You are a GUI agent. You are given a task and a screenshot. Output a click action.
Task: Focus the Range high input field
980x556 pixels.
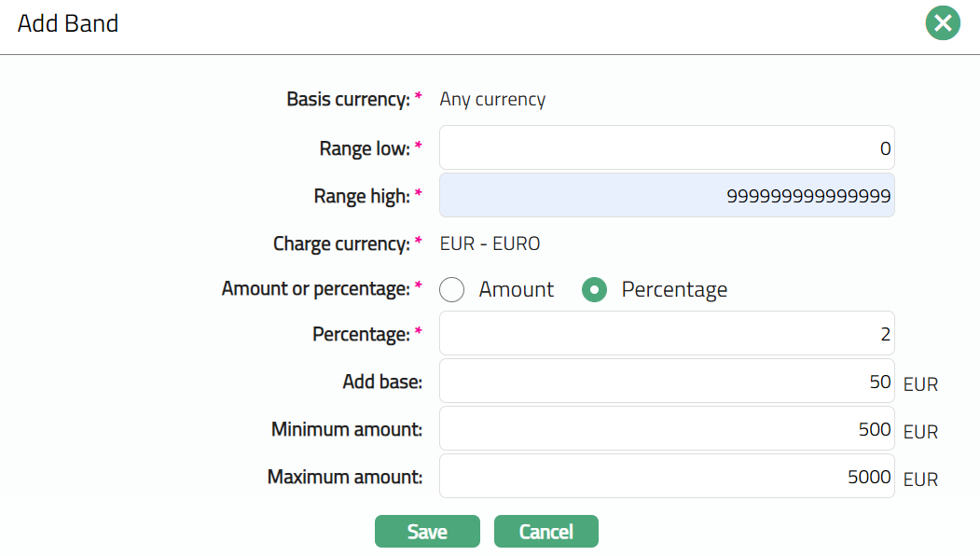666,196
